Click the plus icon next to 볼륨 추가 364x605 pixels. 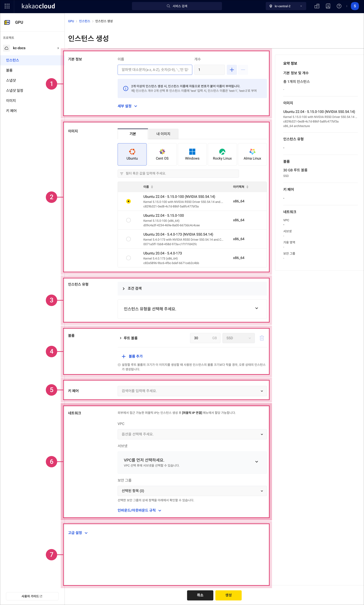pos(124,356)
